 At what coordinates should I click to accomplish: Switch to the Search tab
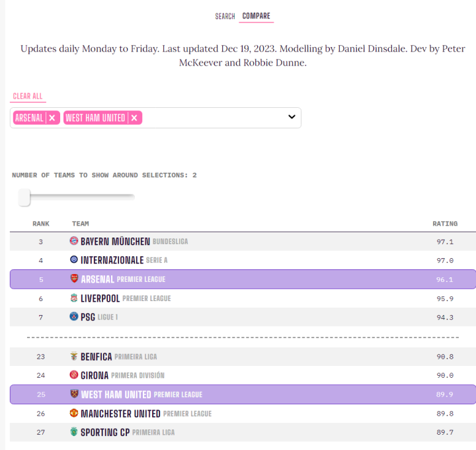tap(225, 16)
